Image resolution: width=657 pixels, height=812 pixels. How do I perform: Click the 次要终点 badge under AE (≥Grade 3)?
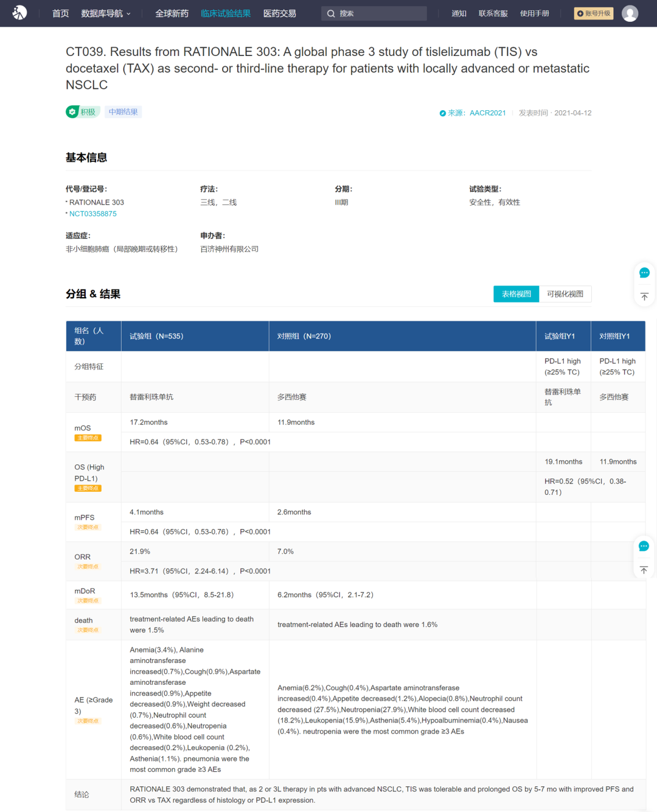tap(88, 721)
